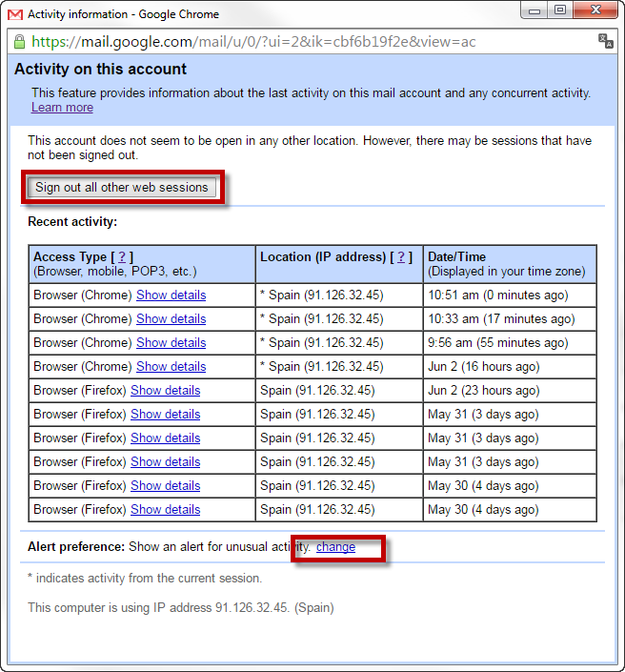Focus the mail.google.com URL address field
The height and width of the screenshot is (672, 625).
pyautogui.click(x=286, y=42)
